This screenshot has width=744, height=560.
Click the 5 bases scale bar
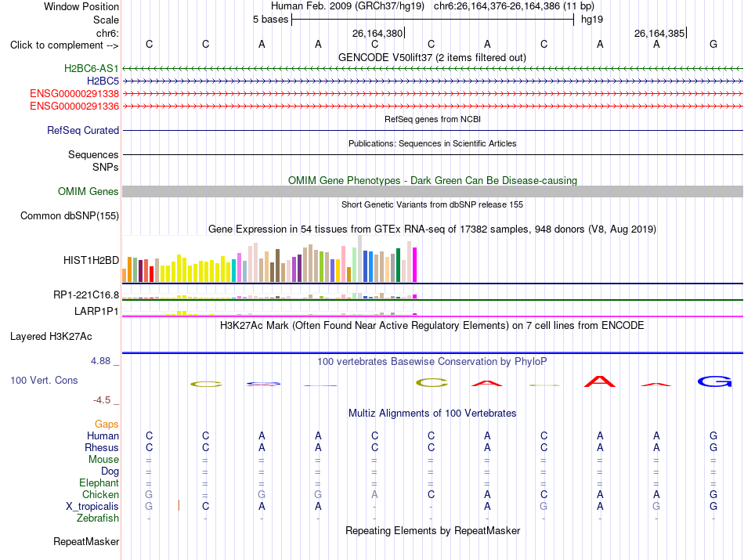click(x=432, y=20)
